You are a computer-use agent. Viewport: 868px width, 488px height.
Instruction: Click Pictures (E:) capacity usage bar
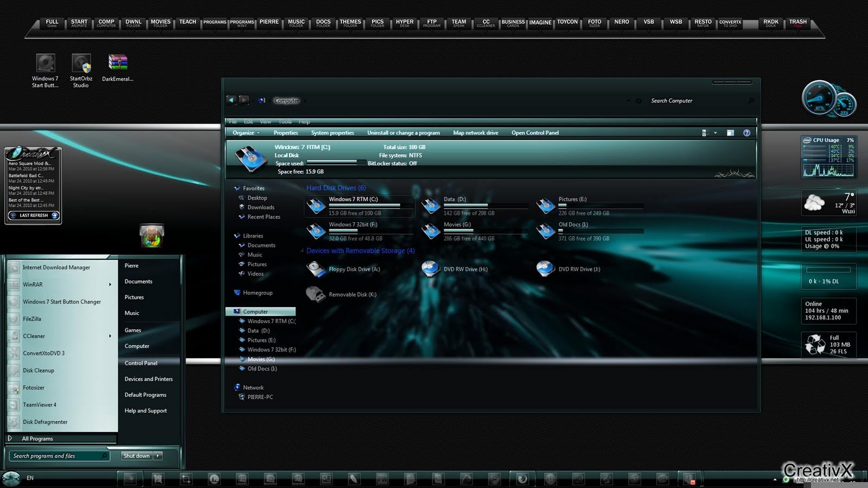pos(601,206)
